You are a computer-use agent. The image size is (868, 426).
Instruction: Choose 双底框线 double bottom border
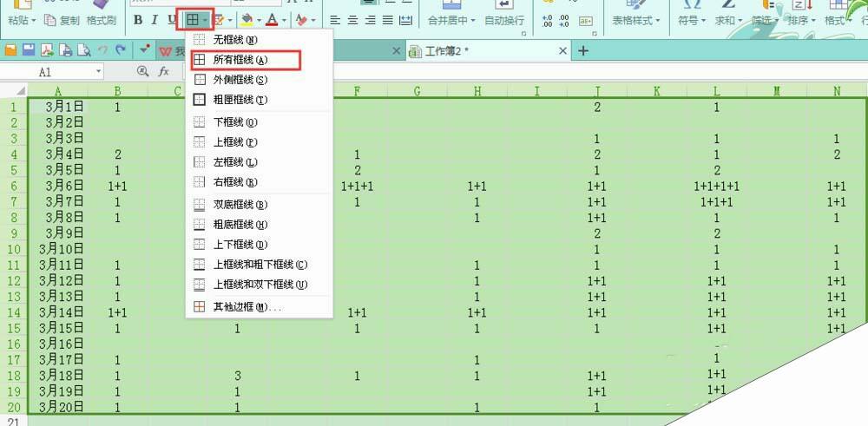259,205
